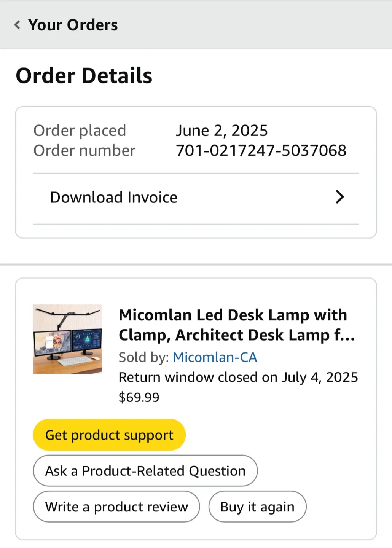Click order number 701-0217247-5037068

[261, 150]
